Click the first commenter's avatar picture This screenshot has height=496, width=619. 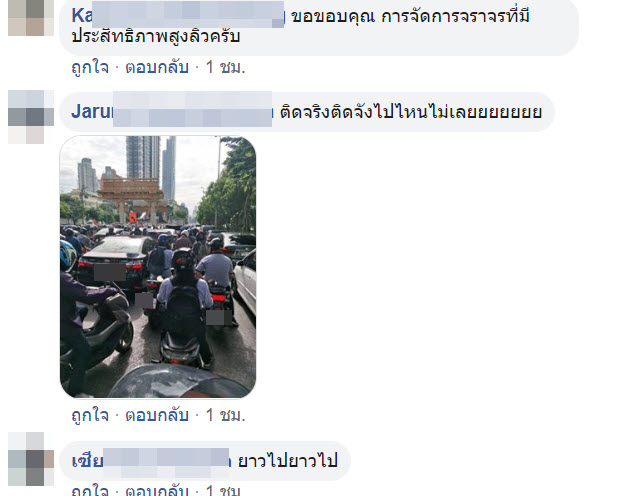point(31,18)
